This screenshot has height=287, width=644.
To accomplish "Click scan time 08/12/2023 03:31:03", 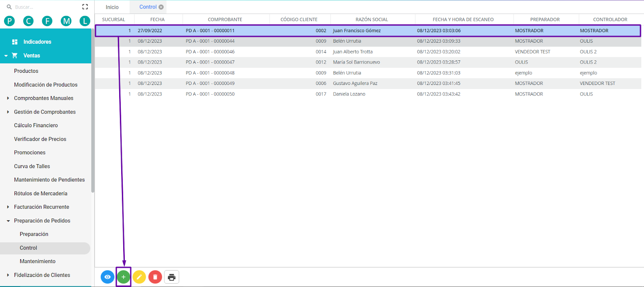I will tap(439, 73).
